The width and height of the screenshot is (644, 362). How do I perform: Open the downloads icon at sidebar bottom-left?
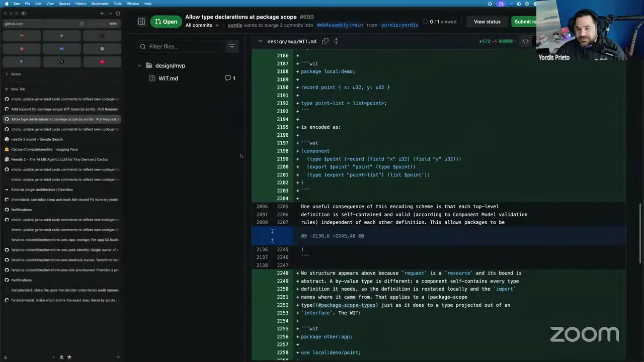pyautogui.click(x=6, y=357)
